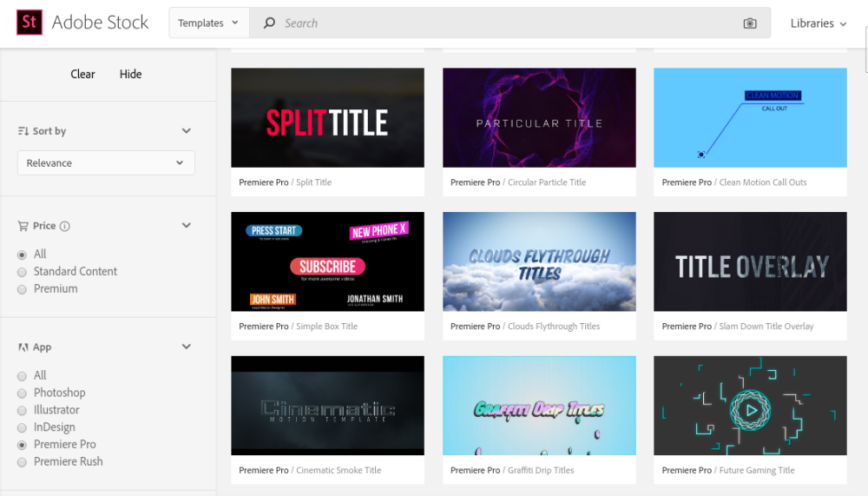Filter by InDesign app
This screenshot has height=496, width=868.
pyautogui.click(x=23, y=428)
